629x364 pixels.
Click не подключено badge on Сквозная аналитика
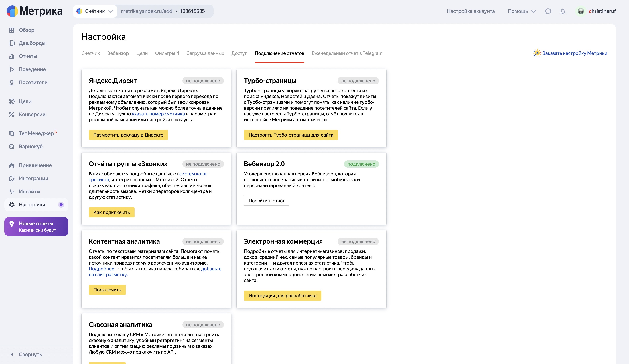point(203,325)
